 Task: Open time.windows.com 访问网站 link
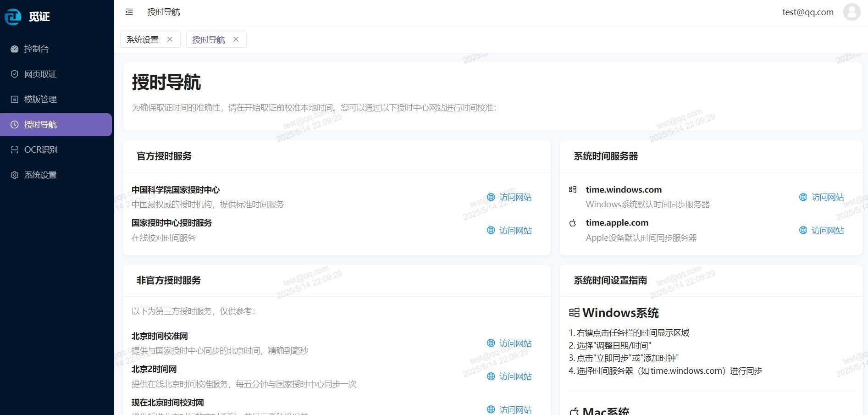point(822,197)
